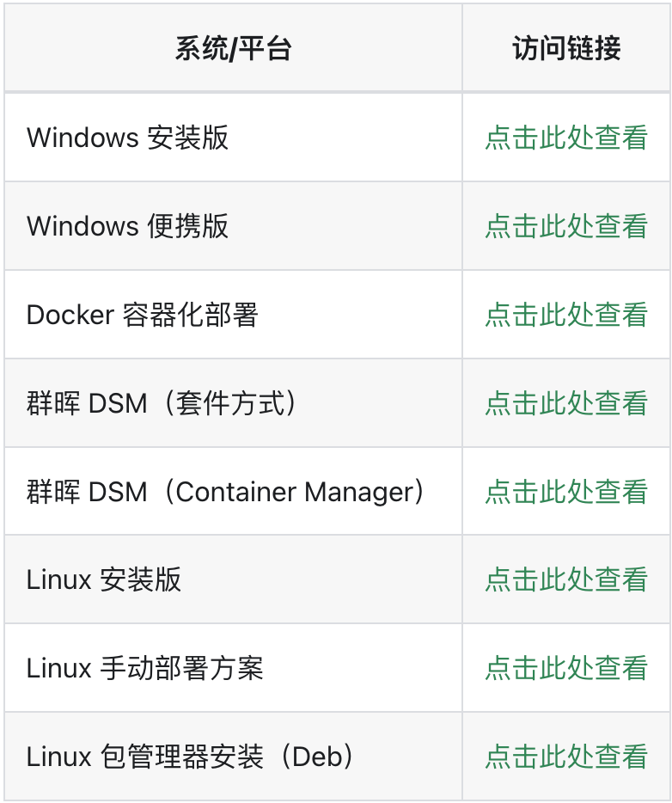The image size is (672, 803).
Task: 打开 Linux 安装版对应的点击此处查看
Action: [565, 579]
